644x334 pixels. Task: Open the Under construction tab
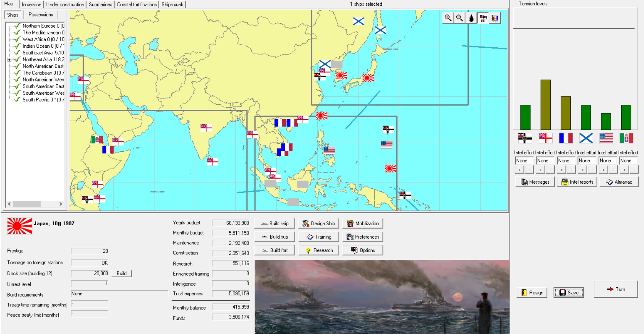(65, 4)
